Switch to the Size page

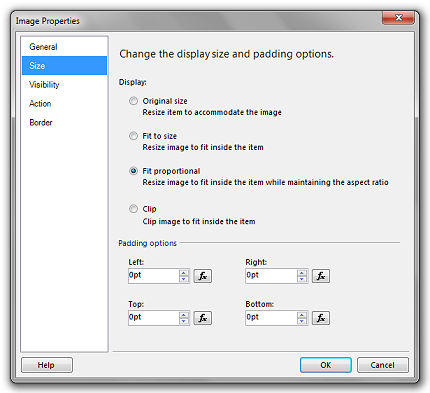tap(64, 66)
